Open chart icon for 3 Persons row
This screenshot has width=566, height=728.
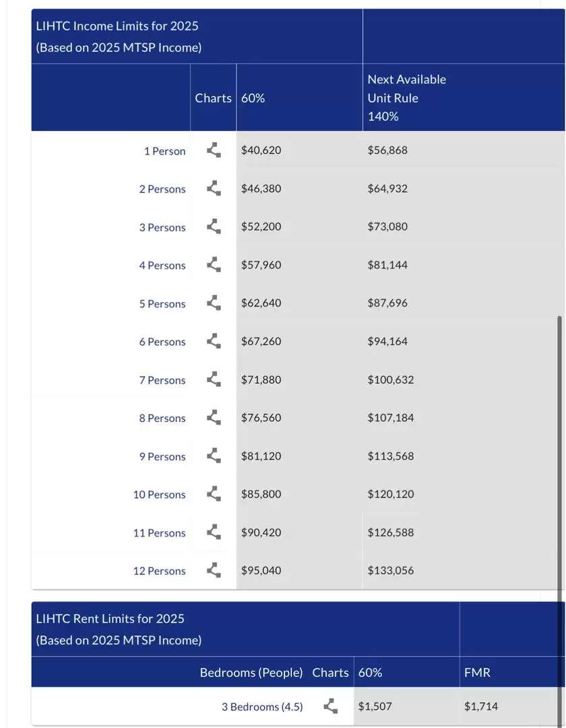pyautogui.click(x=214, y=226)
